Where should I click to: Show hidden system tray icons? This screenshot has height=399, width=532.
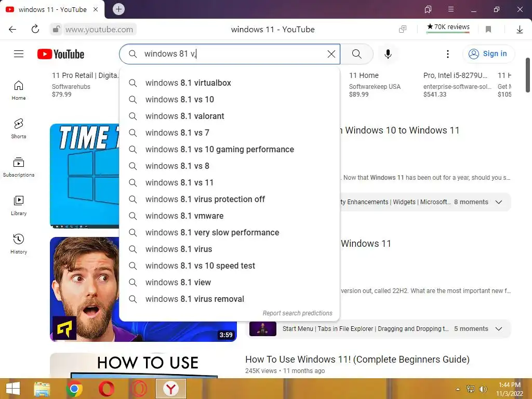pos(458,389)
